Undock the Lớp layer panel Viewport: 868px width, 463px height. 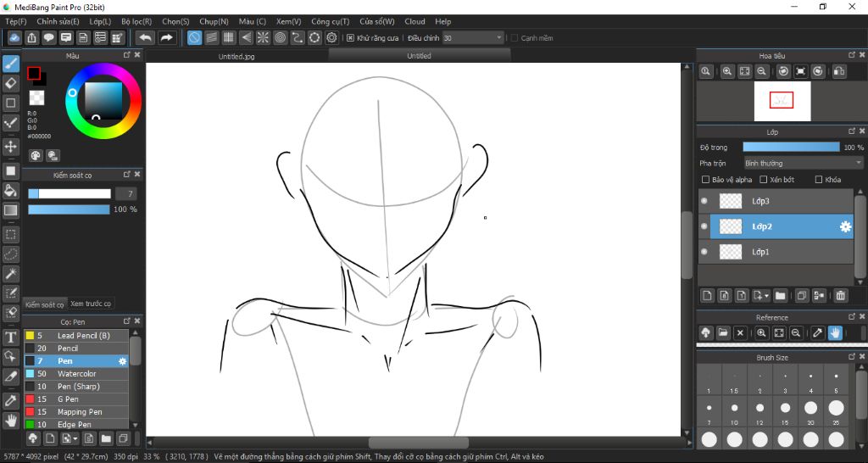[x=852, y=131]
